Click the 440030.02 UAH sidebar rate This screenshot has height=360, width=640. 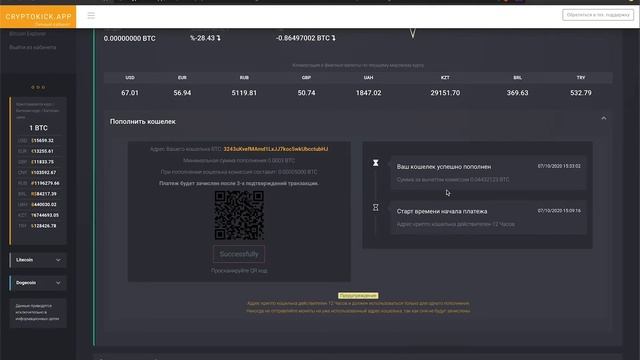44,204
